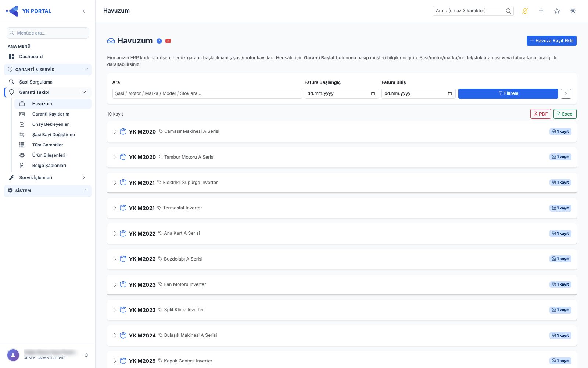The height and width of the screenshot is (368, 588).
Task: Go to Şasi Bayi Değiştirme
Action: (53, 135)
